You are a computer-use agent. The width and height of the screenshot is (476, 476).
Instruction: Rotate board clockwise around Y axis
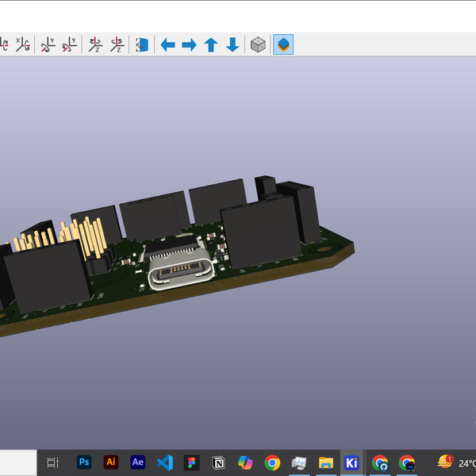coord(48,44)
